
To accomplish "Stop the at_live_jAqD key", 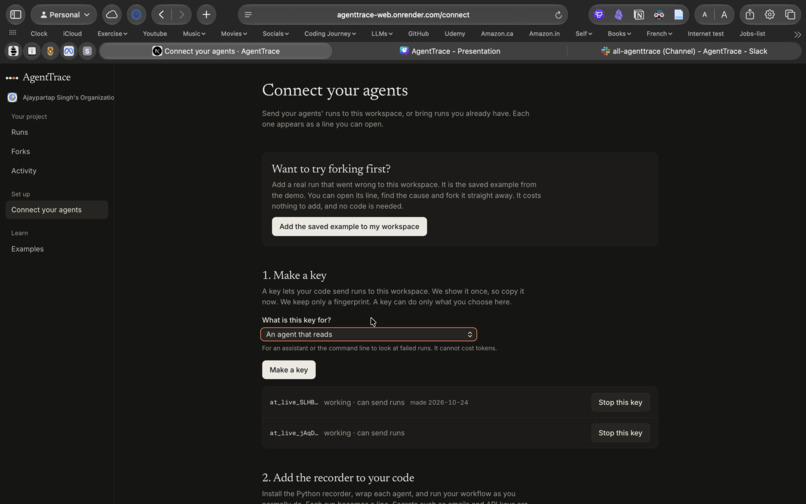I will coord(620,433).
